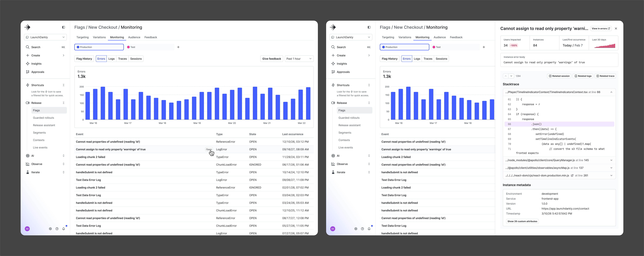This screenshot has width=644, height=256.
Task: Collapse Release section in left window
Action: [63, 103]
